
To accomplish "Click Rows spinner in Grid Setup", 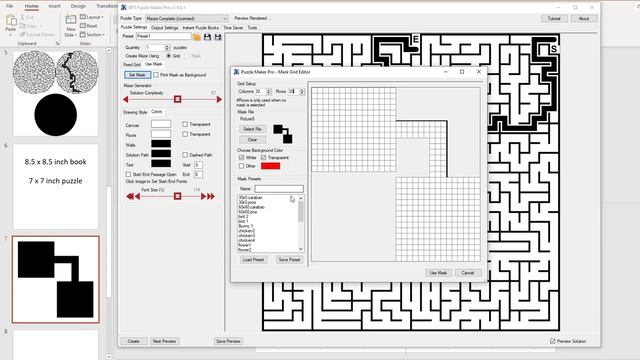I will [x=302, y=91].
